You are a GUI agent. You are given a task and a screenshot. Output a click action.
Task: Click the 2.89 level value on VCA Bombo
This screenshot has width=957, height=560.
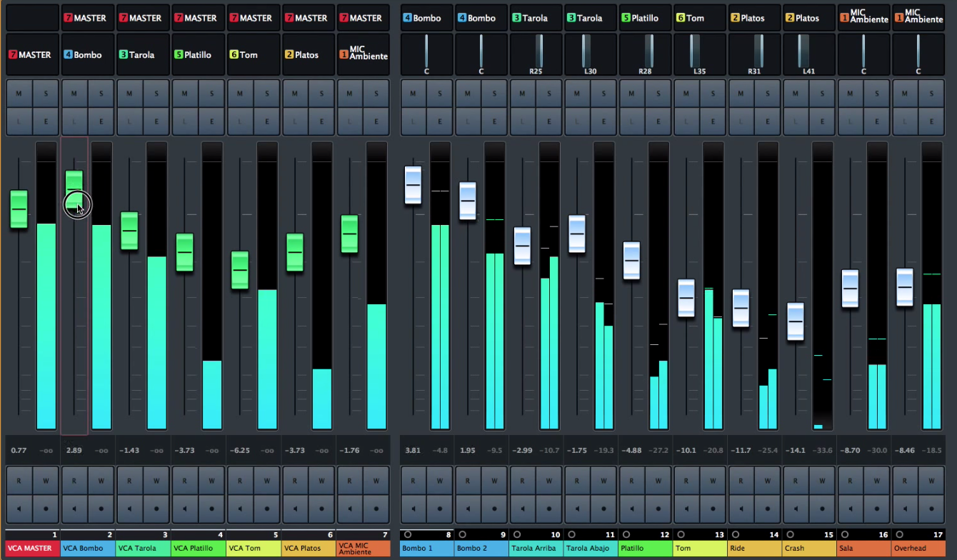(x=74, y=450)
